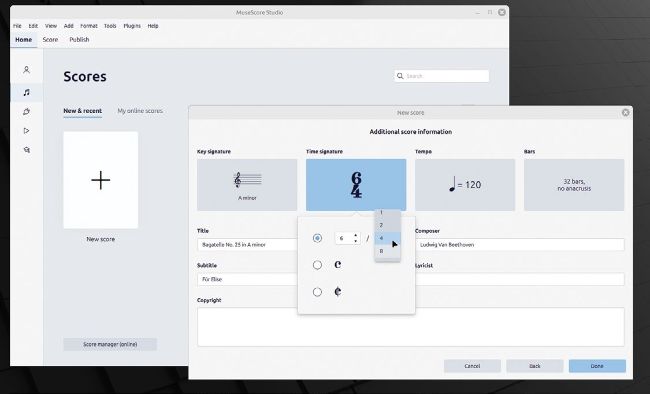Open the Plugins puzzle icon in the sidebar
650x394 pixels.
27,112
